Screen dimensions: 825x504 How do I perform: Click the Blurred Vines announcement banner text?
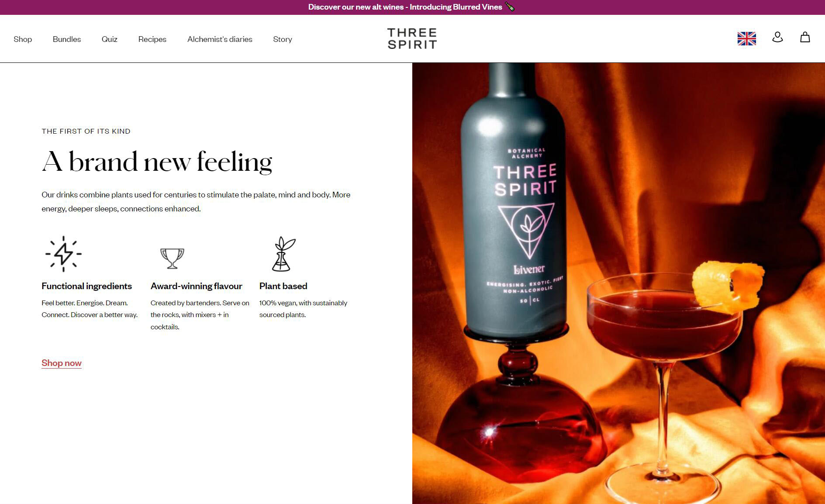(x=405, y=7)
